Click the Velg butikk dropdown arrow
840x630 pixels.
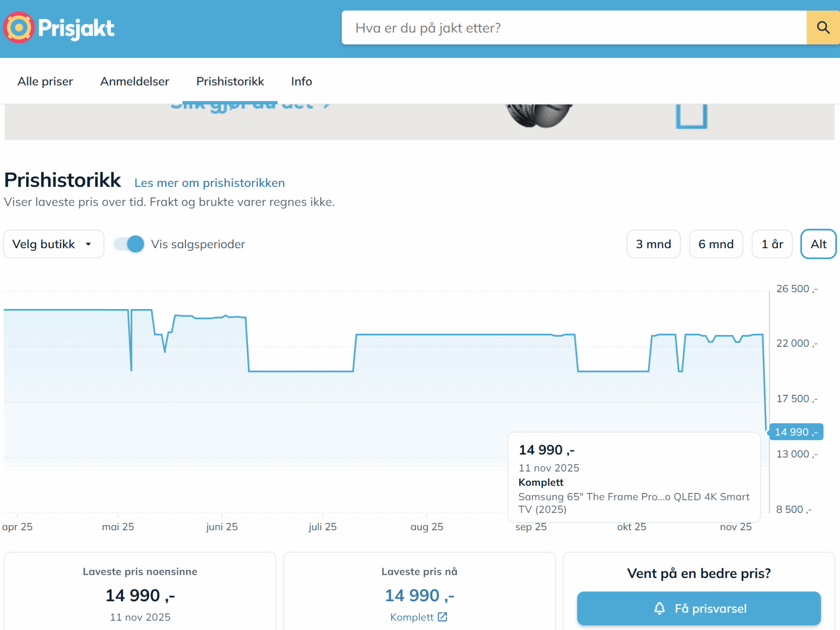pos(88,244)
